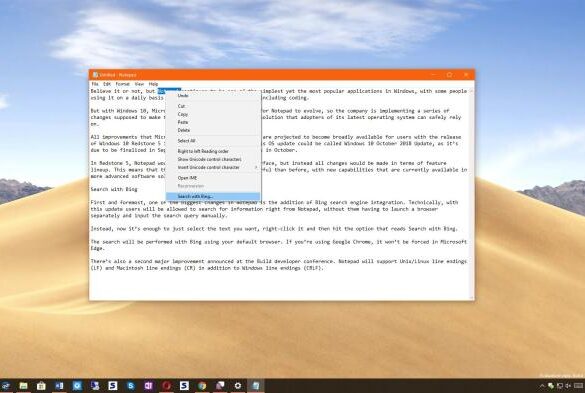Click Search with Bing menu entry
The width and height of the screenshot is (585, 393).
pos(213,196)
